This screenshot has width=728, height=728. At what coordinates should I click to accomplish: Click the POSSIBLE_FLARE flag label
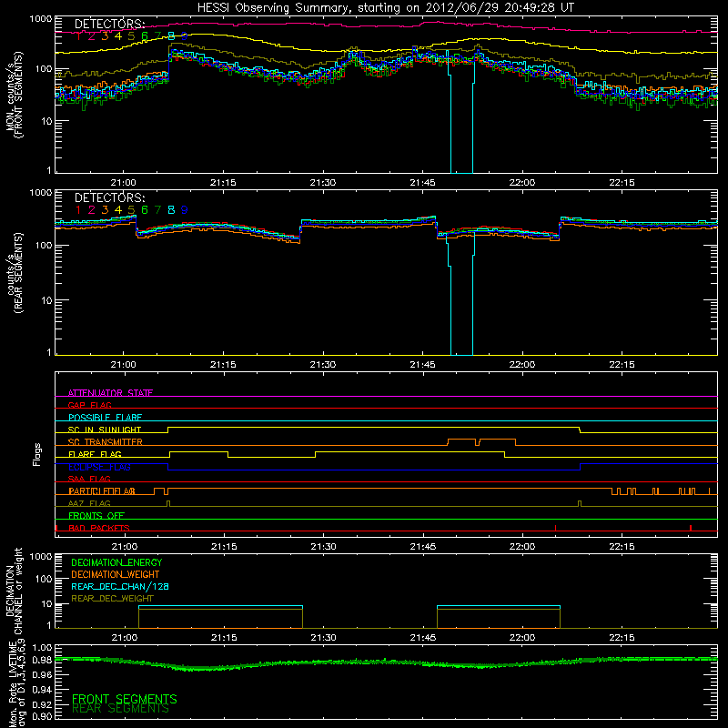point(105,418)
